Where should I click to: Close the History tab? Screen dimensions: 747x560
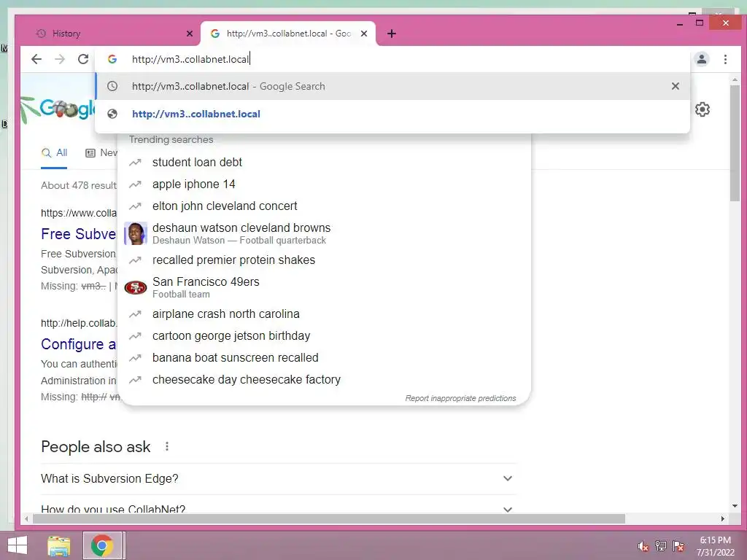190,34
